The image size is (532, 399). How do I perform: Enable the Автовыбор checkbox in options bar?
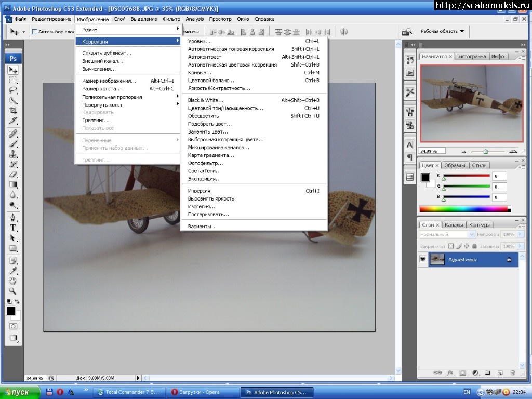click(x=35, y=32)
